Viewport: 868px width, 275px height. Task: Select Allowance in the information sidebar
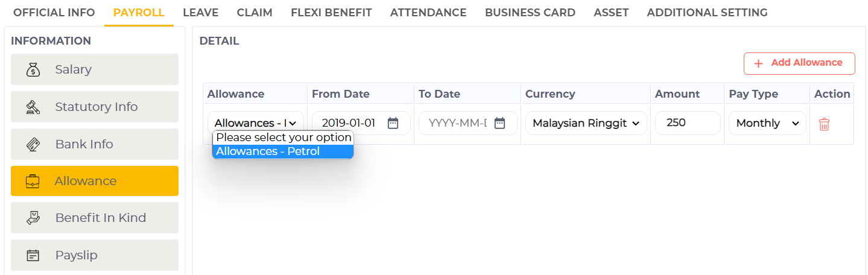pyautogui.click(x=95, y=181)
